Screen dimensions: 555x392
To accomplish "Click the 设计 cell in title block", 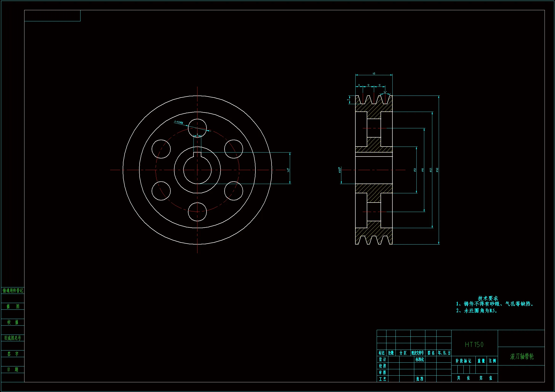I will click(382, 360).
